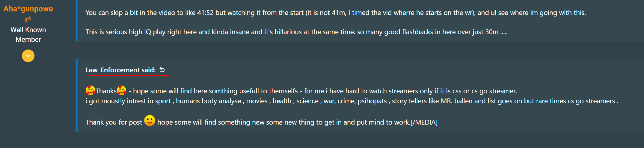Click the line starting "i got moustly intrest"
644x148 pixels.
click(180, 101)
